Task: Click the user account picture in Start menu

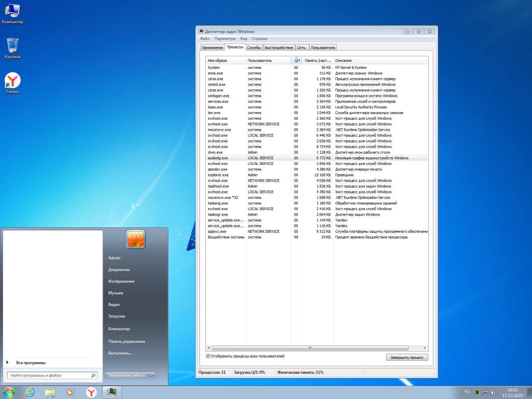Action: click(136, 239)
